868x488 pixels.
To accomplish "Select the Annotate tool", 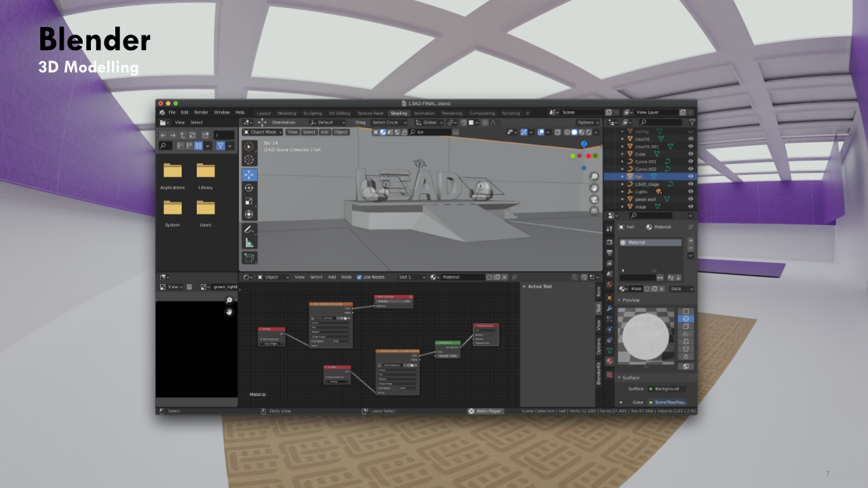I will (249, 230).
